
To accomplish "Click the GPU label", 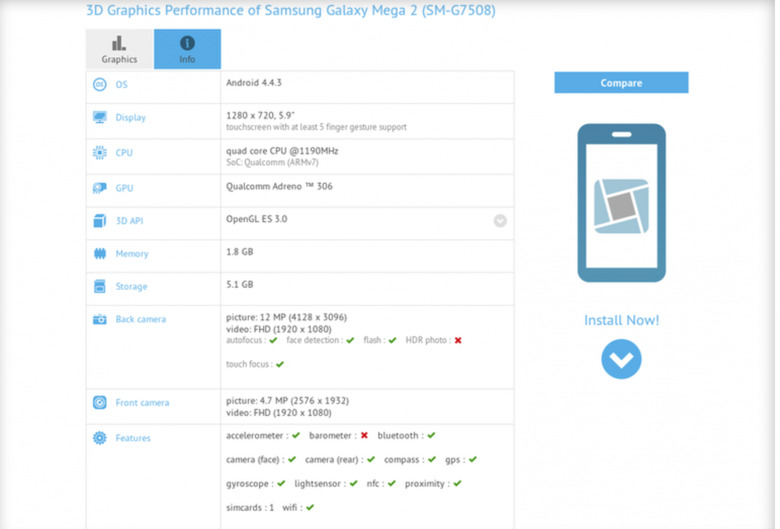I will tap(124, 188).
